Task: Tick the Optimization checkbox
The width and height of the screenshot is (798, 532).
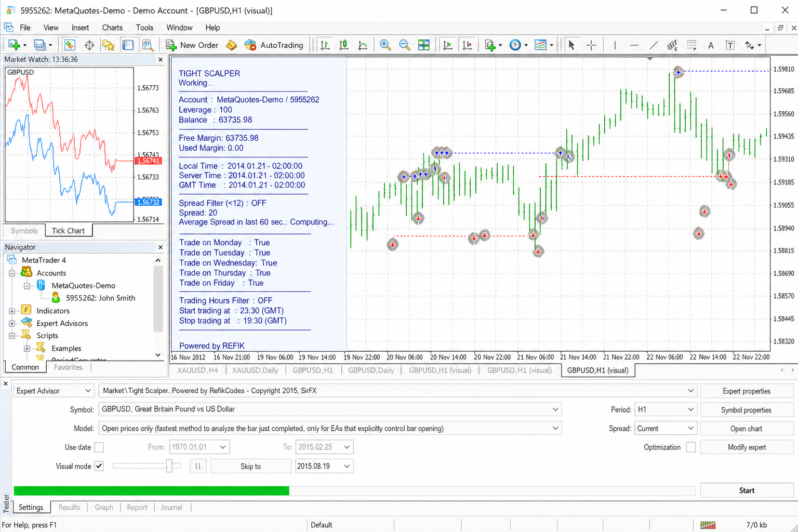Action: point(690,447)
